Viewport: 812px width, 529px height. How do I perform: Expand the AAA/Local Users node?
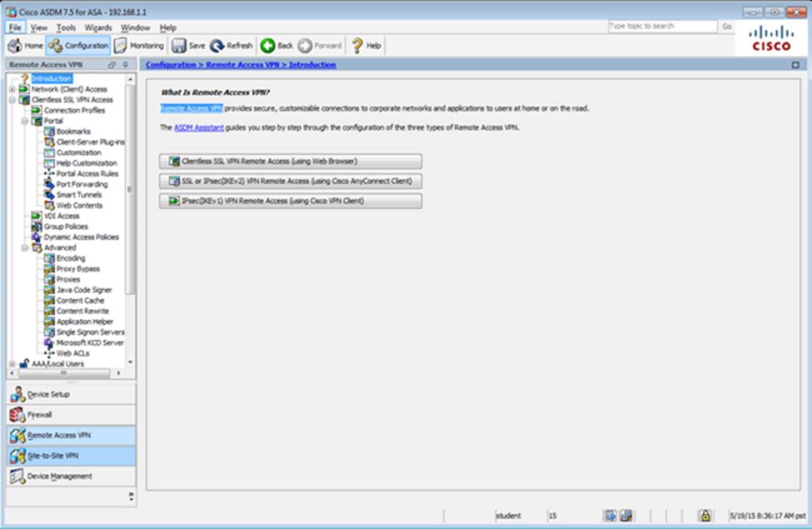pyautogui.click(x=12, y=364)
